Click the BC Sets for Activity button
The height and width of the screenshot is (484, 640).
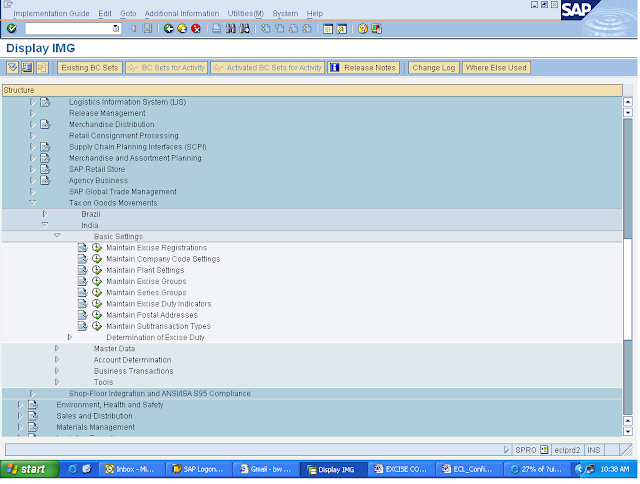(167, 68)
